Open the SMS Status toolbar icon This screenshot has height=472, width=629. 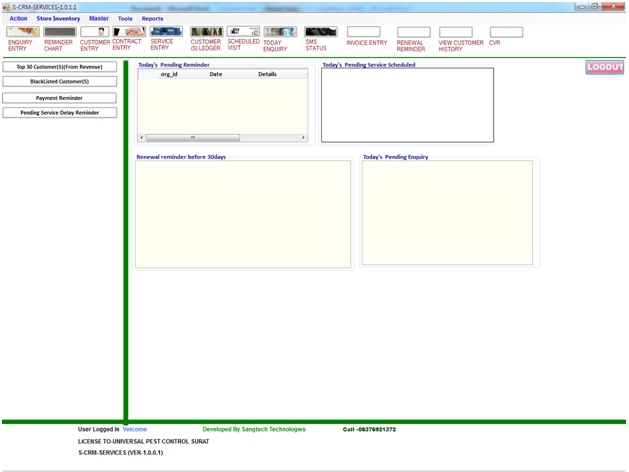321,32
